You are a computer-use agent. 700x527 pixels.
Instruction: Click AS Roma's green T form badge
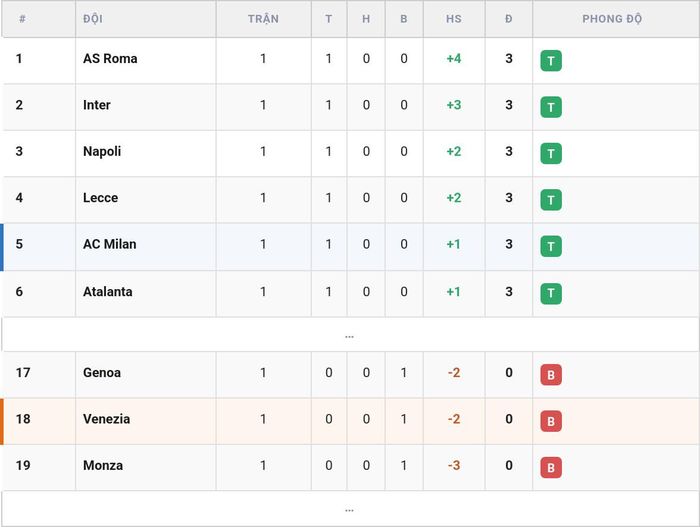(x=551, y=61)
